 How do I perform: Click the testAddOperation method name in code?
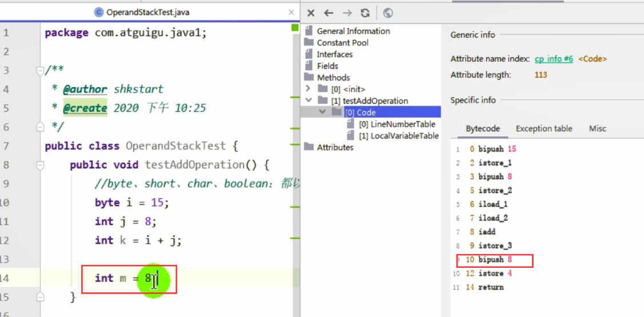[x=195, y=165]
